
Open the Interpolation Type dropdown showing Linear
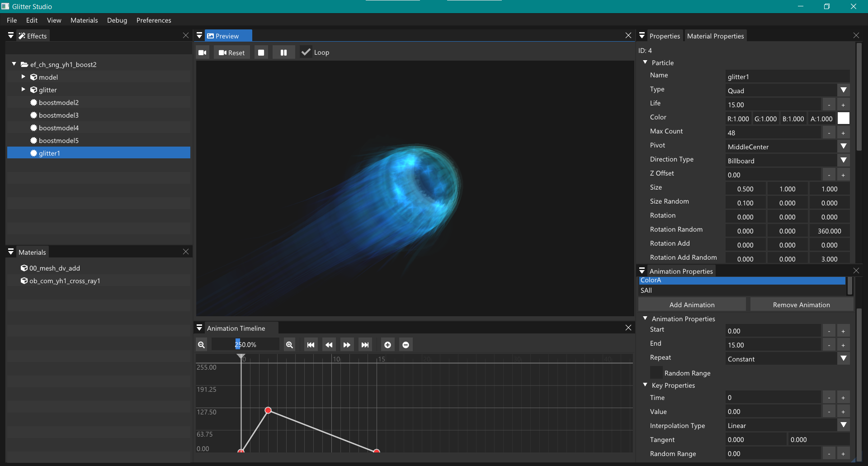(x=787, y=425)
